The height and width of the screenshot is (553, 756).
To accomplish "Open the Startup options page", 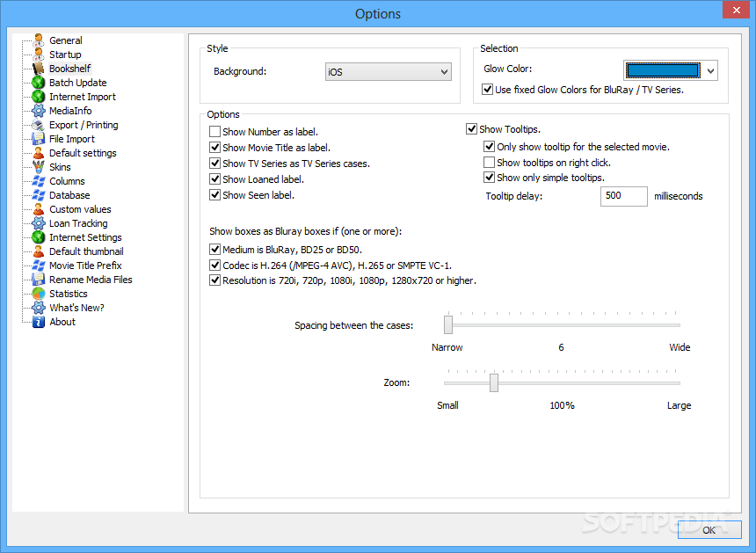I will click(x=65, y=55).
